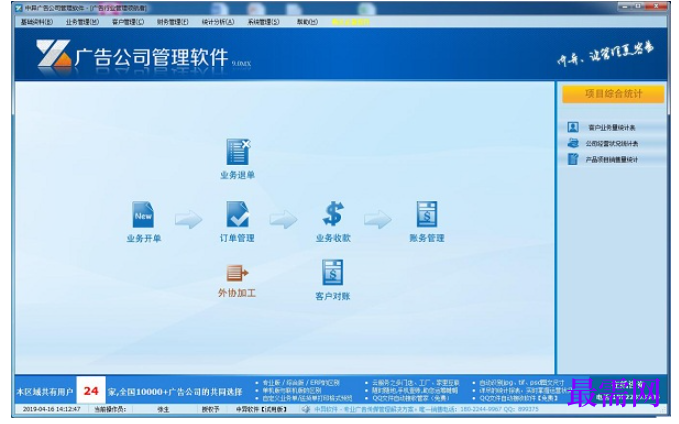Open the 统计分析 menu

[218, 22]
